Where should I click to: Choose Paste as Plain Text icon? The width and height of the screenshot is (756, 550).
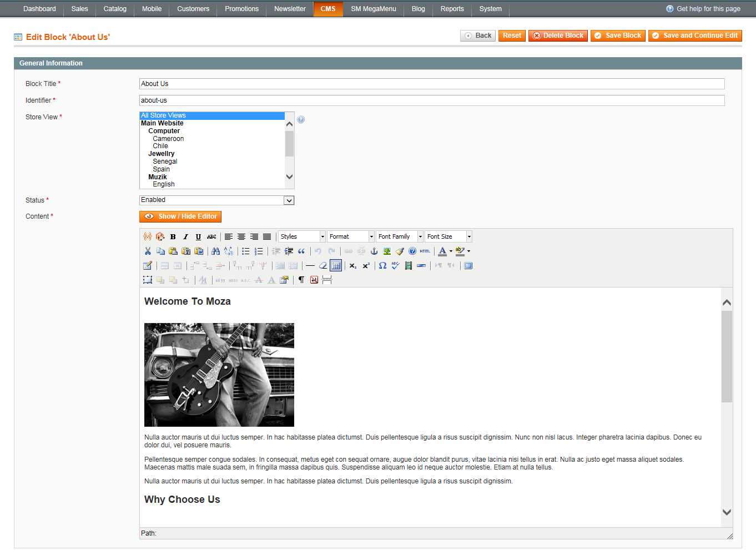(186, 251)
